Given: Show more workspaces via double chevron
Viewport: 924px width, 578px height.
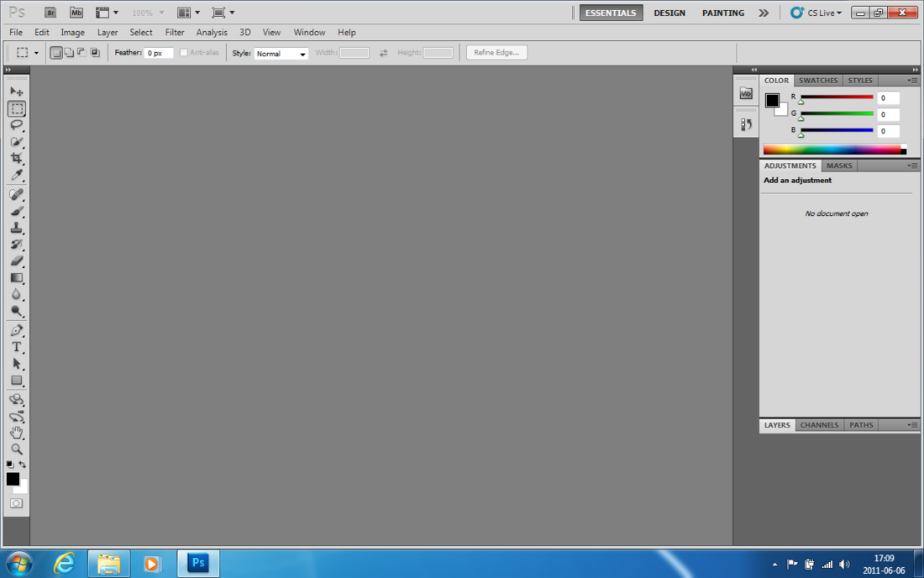Looking at the screenshot, I should coord(764,13).
